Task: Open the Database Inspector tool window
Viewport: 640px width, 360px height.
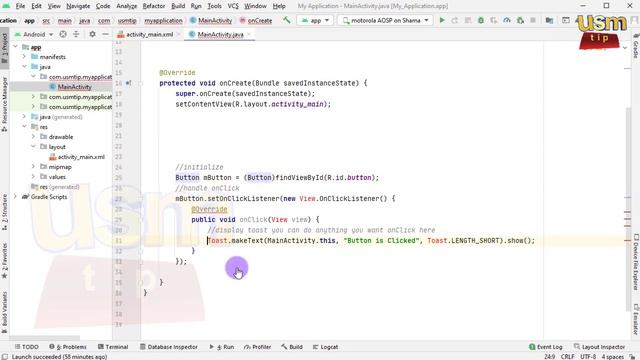Action: (x=169, y=347)
